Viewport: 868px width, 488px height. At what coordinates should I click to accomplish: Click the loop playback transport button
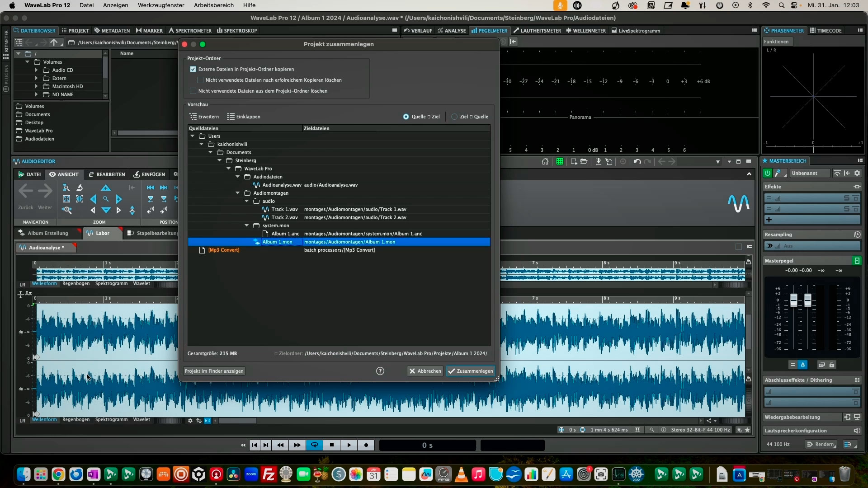pyautogui.click(x=314, y=445)
